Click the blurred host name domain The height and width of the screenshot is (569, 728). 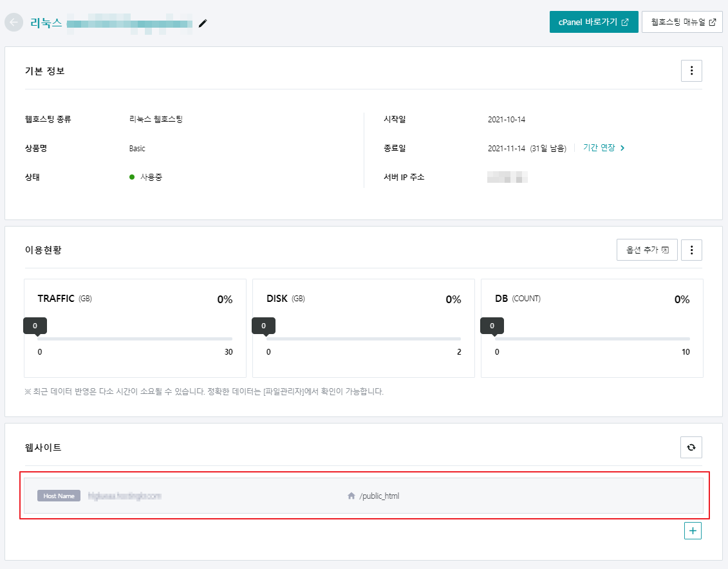coord(124,496)
